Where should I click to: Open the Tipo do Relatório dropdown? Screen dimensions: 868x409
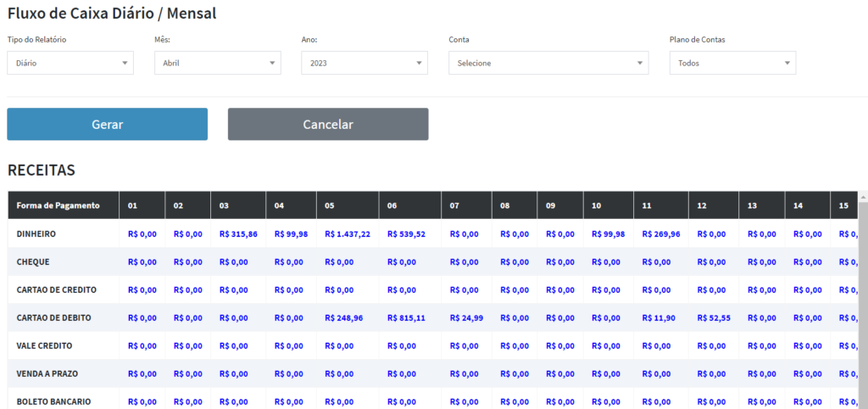tap(70, 63)
